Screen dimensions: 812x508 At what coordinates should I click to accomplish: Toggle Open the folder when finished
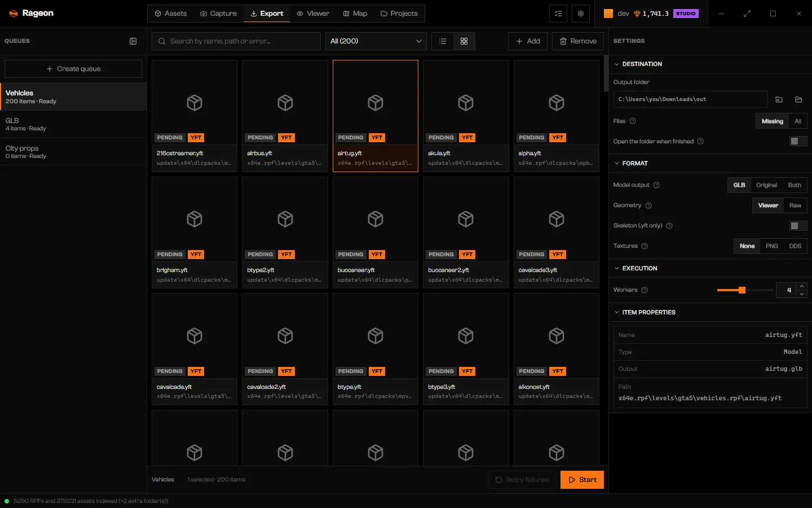(x=798, y=141)
